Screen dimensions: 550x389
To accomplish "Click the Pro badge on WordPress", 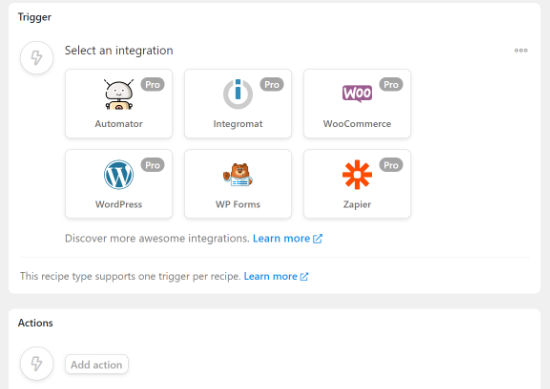I will 153,165.
